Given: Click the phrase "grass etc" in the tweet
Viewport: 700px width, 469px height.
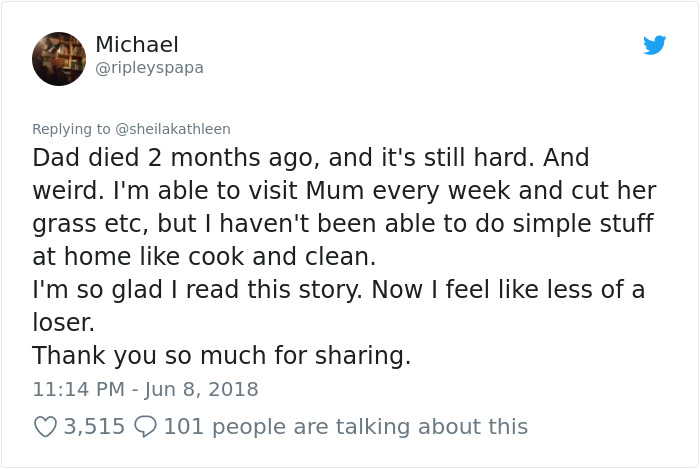Looking at the screenshot, I should (91, 224).
